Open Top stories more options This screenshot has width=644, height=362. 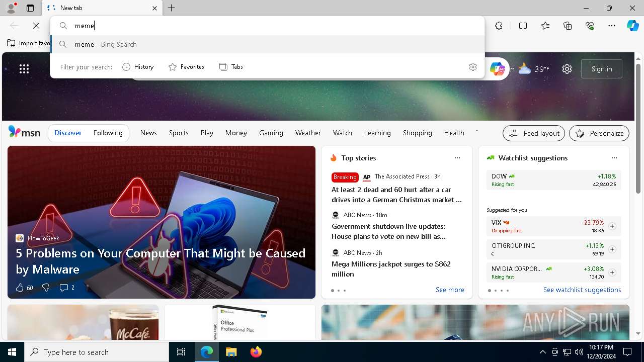[x=457, y=158]
